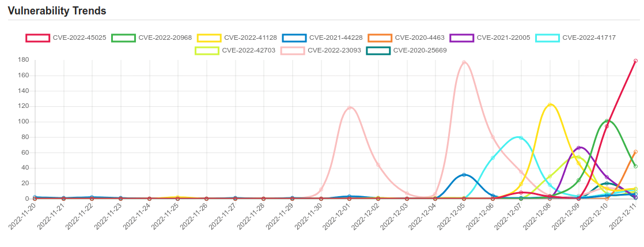Toggle CVE-2022-41128 yellow legend swatch

(x=209, y=38)
